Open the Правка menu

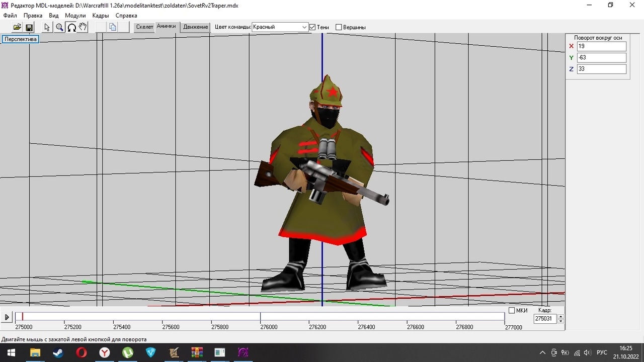[x=33, y=16]
